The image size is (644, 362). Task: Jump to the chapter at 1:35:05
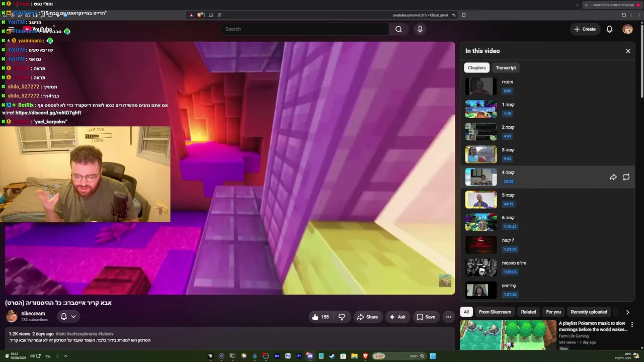548,267
